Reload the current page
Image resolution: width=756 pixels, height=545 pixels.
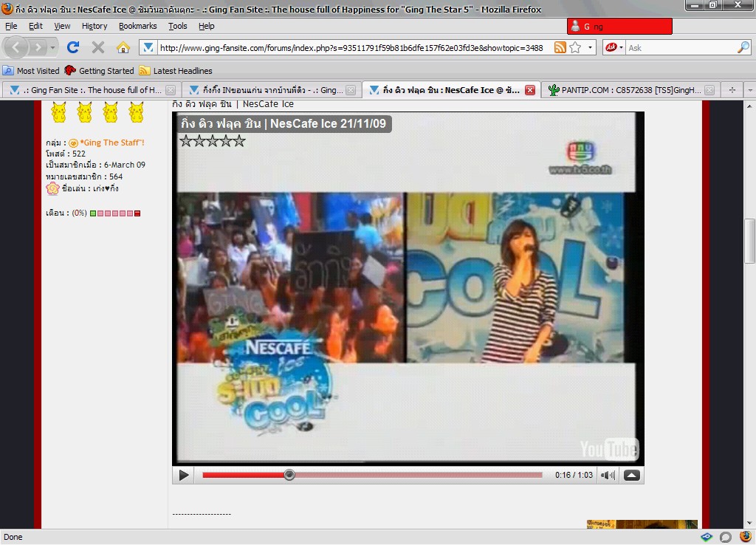[x=73, y=47]
